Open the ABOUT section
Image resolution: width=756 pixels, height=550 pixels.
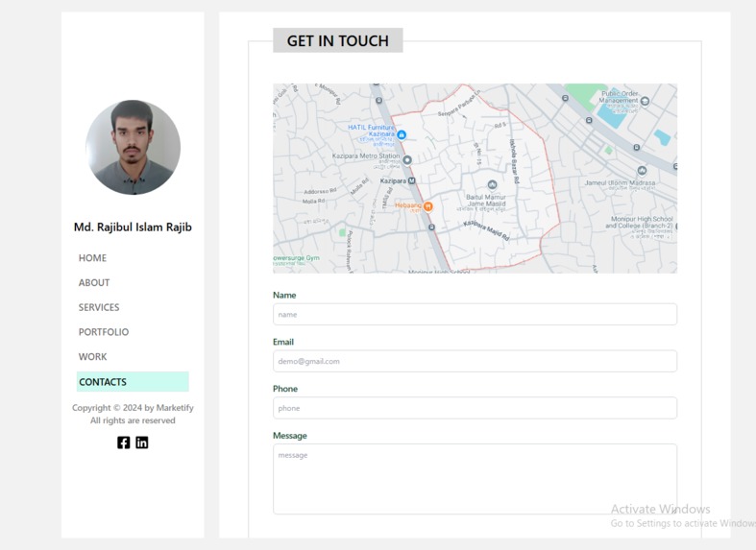click(x=94, y=283)
